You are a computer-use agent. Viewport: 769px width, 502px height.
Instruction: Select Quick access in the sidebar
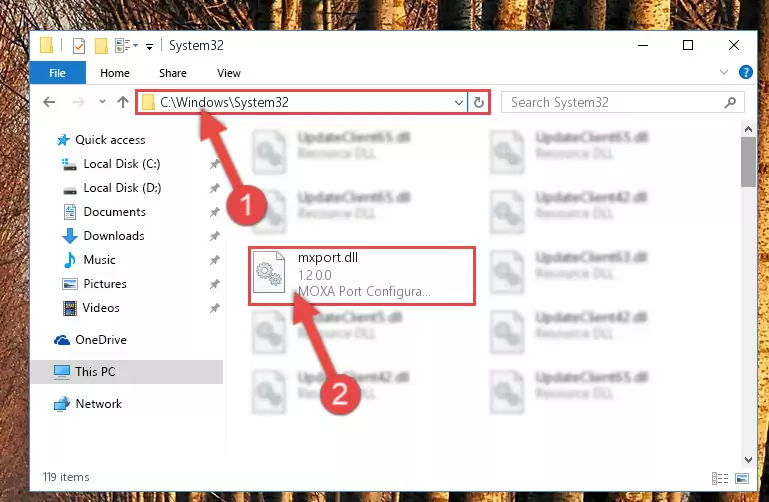tap(101, 140)
